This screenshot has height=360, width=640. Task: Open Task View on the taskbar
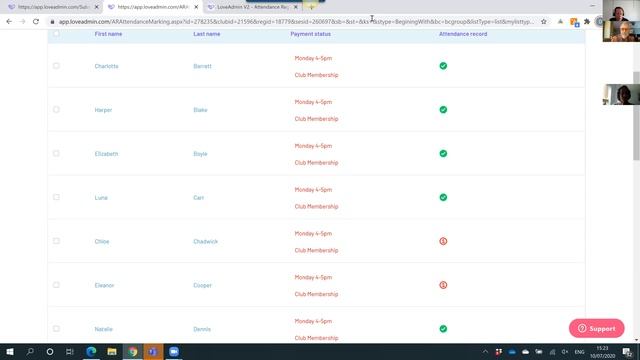pos(70,351)
